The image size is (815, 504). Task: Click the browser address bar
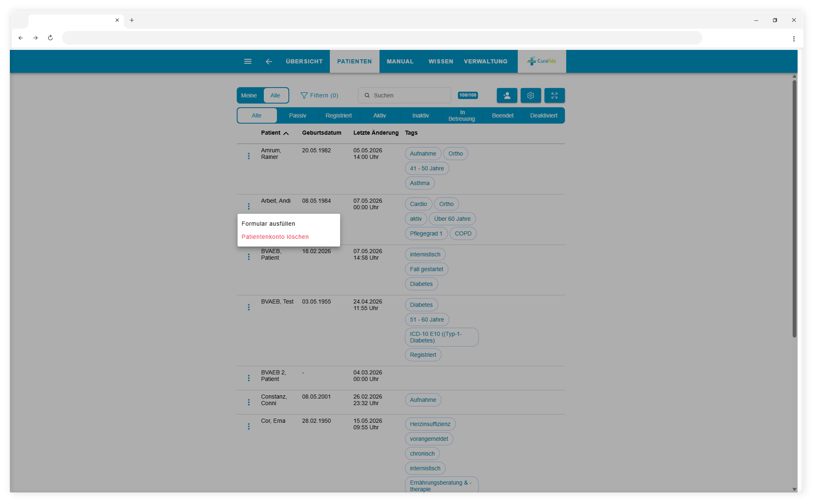click(382, 38)
